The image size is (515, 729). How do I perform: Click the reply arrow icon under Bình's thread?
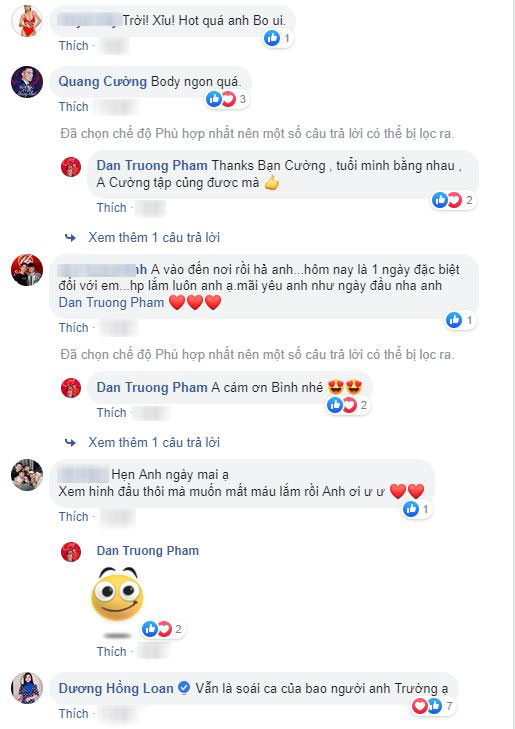tap(70, 443)
